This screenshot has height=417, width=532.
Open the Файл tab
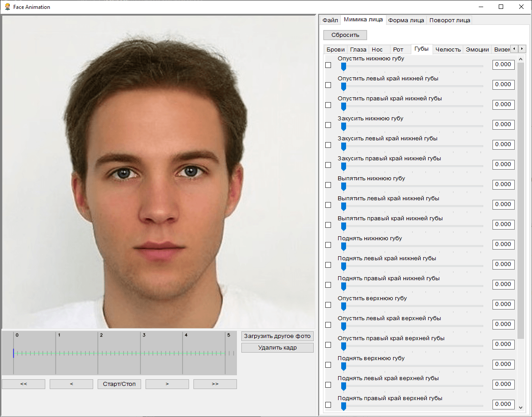330,20
